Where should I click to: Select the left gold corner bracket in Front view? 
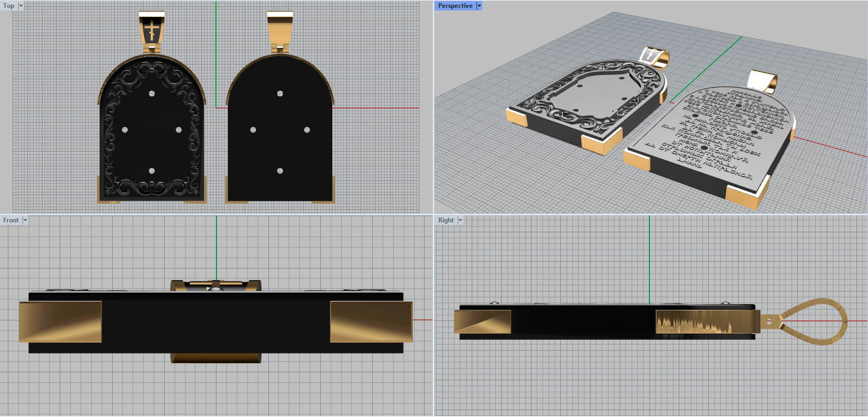60,322
